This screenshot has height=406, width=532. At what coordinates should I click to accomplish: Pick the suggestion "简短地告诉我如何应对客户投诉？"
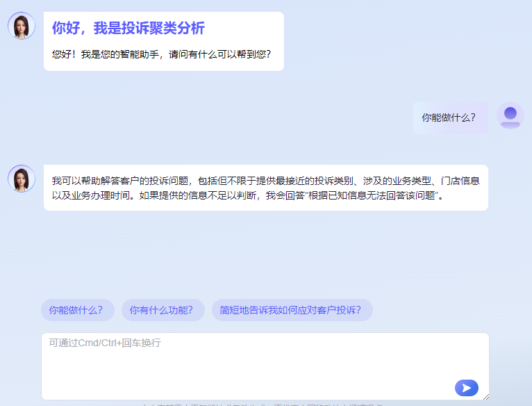(292, 310)
